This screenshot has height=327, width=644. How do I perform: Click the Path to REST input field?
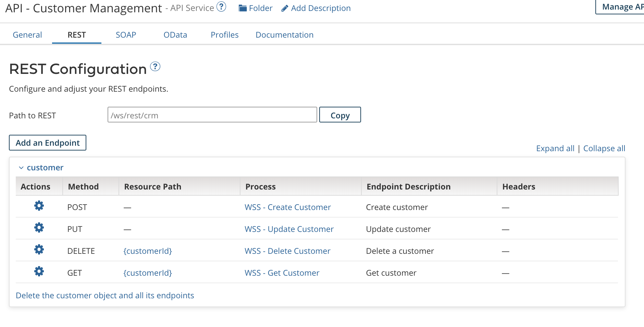tap(212, 115)
